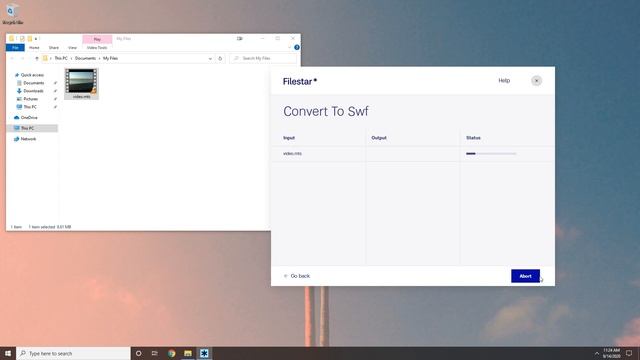Select the video.mts row in the Input column
Screen dimensions: 640x360
(x=292, y=153)
